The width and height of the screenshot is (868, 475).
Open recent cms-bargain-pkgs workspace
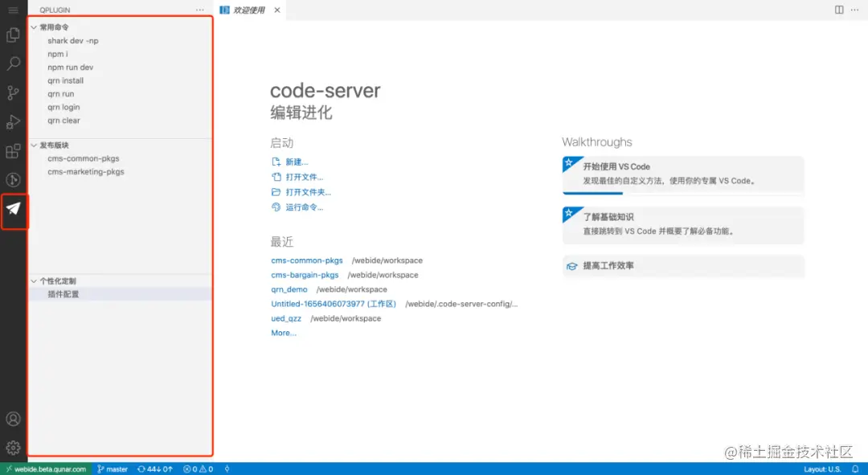coord(305,275)
